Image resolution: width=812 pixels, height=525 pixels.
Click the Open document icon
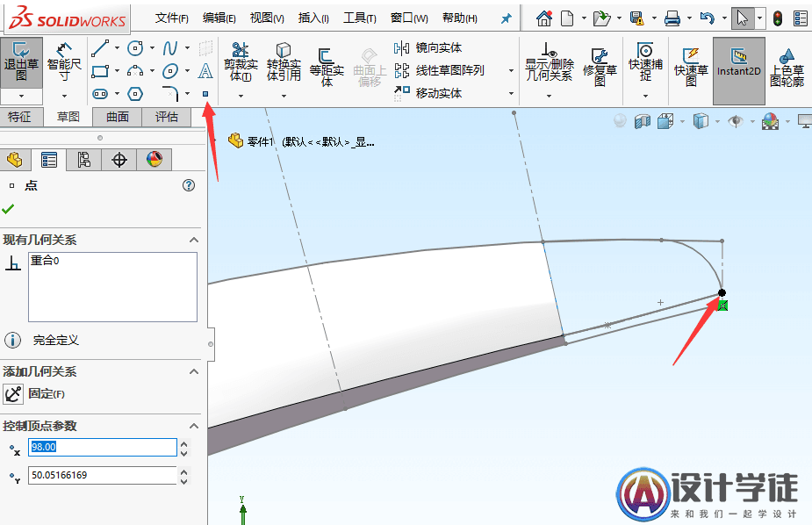point(601,18)
